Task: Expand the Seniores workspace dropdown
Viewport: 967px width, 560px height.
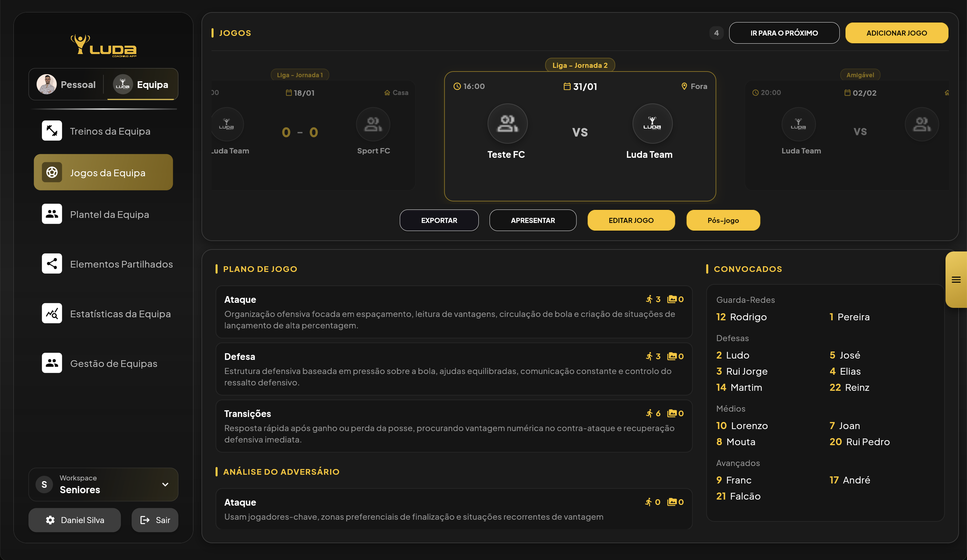Action: click(166, 484)
